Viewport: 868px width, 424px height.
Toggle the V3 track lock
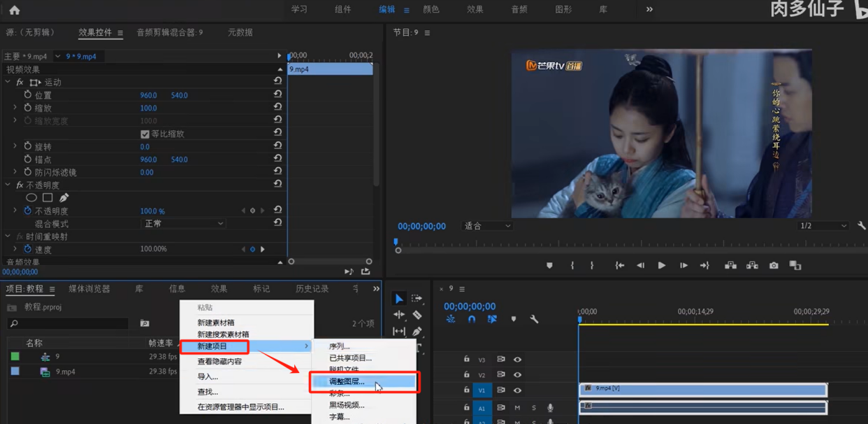click(467, 359)
